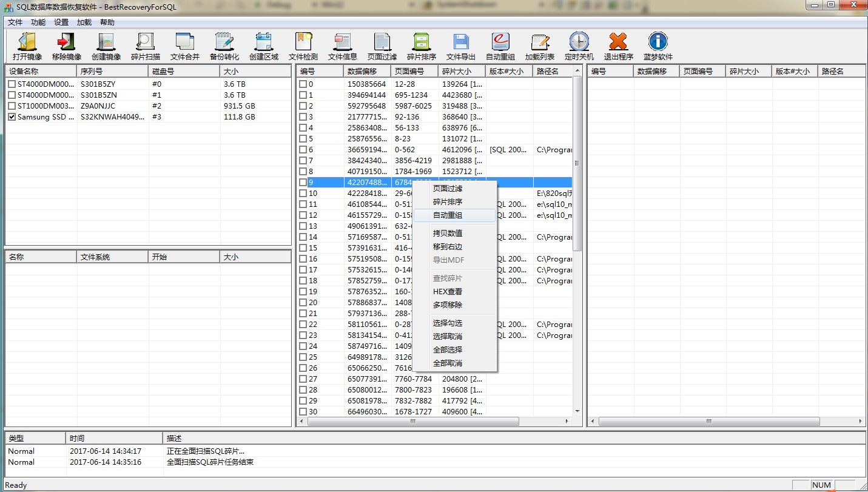
Task: Choose HEX查看 in the context menu
Action: click(x=455, y=292)
